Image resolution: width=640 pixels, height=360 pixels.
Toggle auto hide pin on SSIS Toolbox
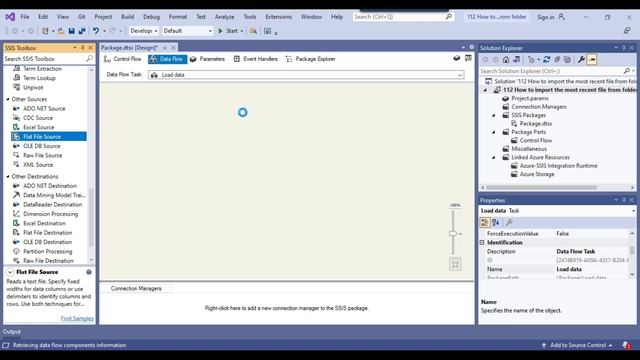(83, 48)
